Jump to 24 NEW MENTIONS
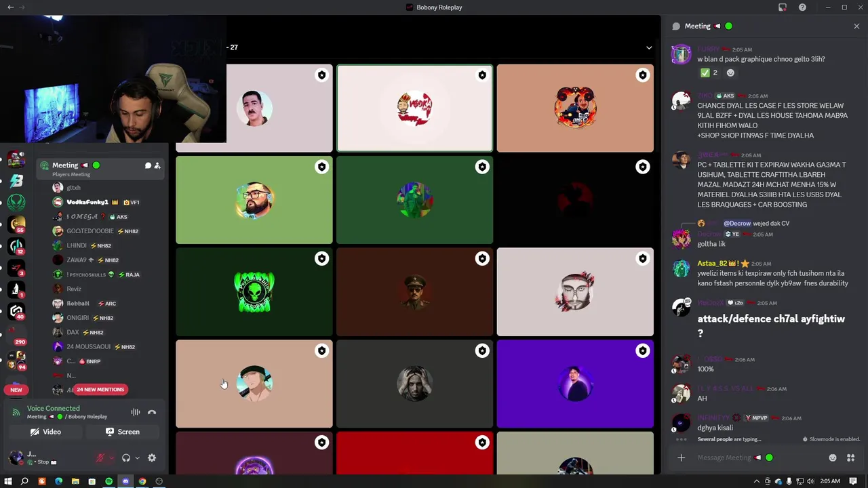868x488 pixels. click(x=100, y=390)
